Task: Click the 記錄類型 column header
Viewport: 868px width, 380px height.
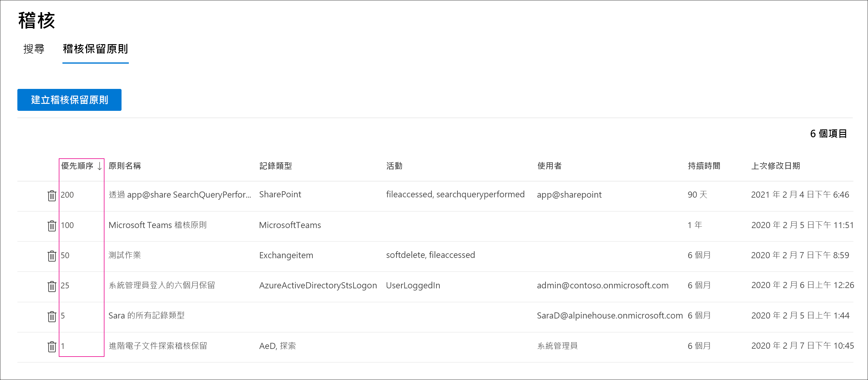Action: pos(276,166)
